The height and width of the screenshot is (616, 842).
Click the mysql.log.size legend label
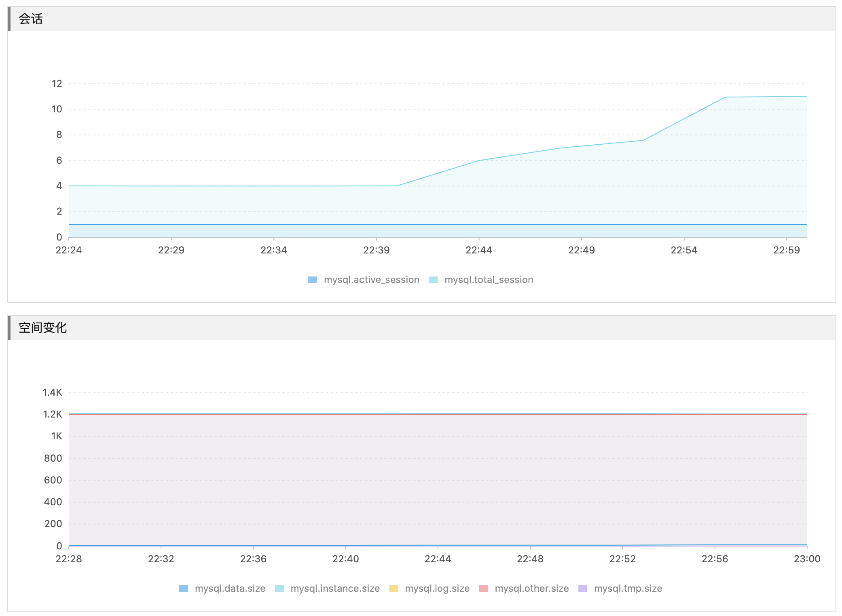coord(437,589)
